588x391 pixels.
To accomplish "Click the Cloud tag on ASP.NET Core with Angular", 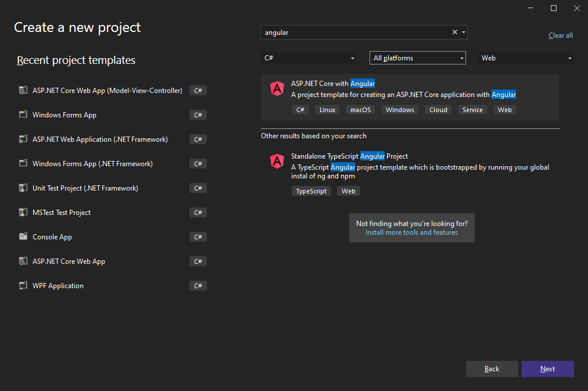I will pyautogui.click(x=438, y=110).
